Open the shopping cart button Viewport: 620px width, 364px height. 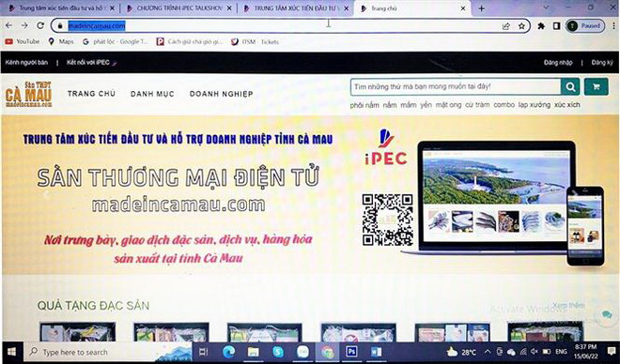pyautogui.click(x=596, y=86)
